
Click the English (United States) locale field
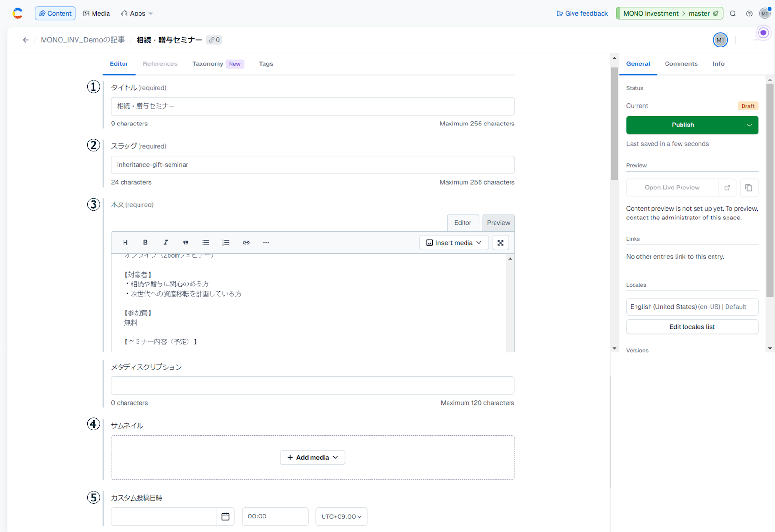pos(692,307)
